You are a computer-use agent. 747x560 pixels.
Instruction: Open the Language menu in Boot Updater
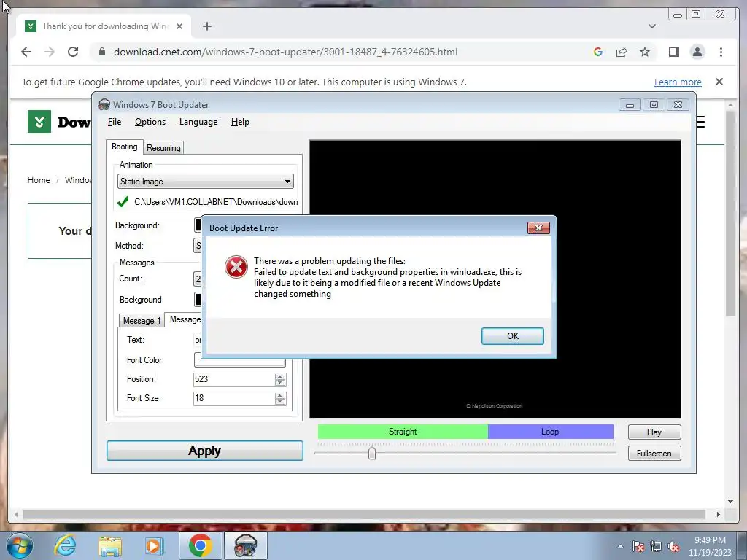click(198, 122)
